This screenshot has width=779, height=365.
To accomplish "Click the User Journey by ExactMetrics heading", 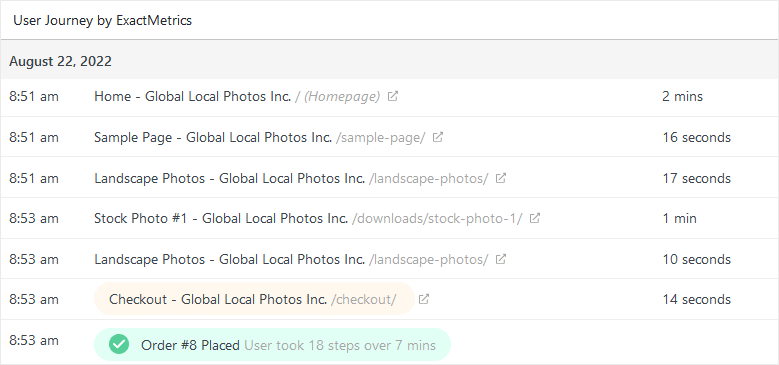I will point(102,20).
